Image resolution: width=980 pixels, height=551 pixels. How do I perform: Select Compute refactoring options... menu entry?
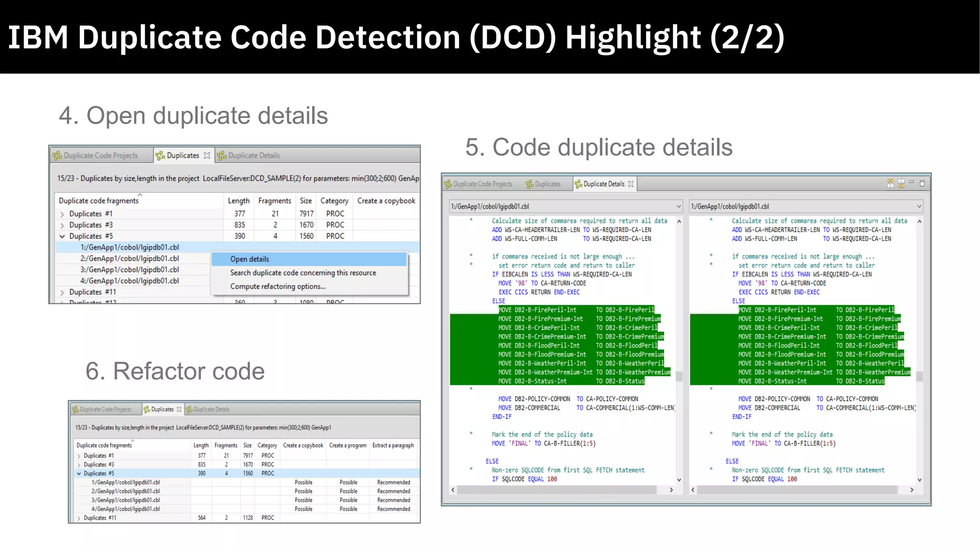coord(278,287)
